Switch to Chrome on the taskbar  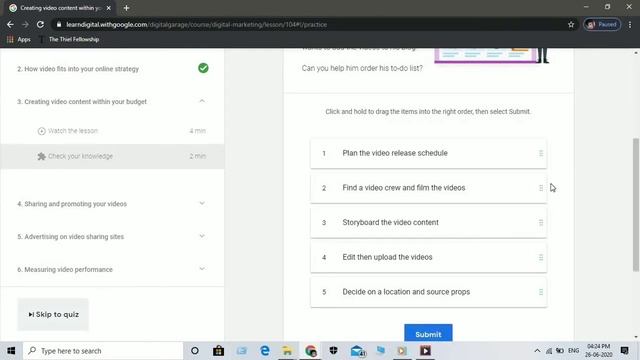point(311,351)
